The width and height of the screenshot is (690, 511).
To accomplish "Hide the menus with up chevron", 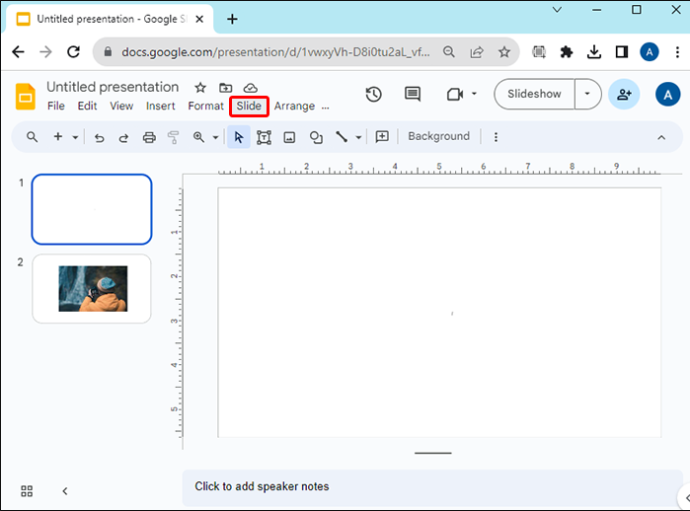I will point(661,138).
